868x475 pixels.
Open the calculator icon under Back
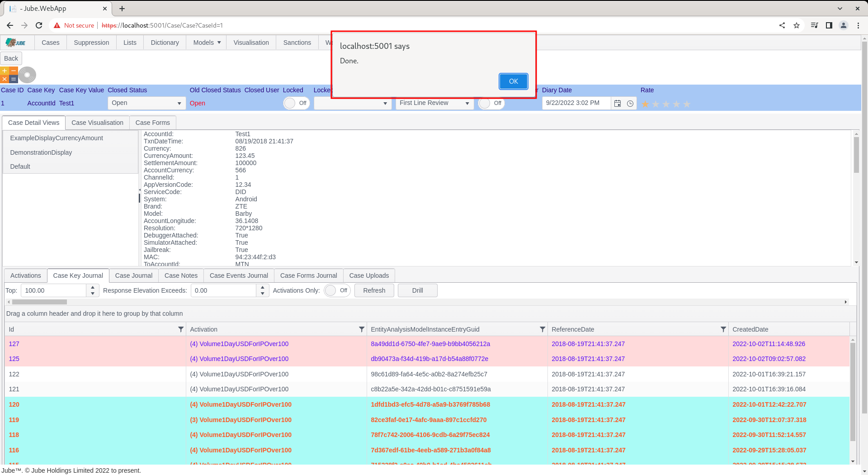(9, 75)
